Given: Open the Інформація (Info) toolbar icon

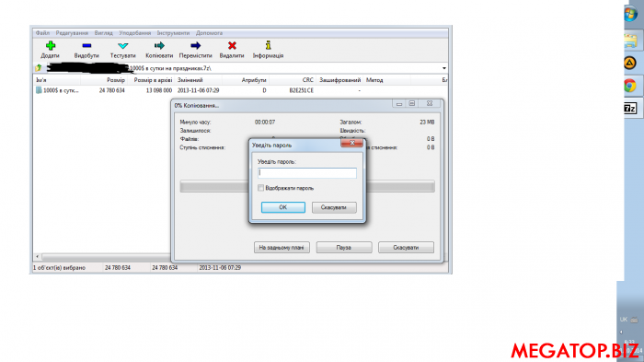Looking at the screenshot, I should click(x=269, y=45).
